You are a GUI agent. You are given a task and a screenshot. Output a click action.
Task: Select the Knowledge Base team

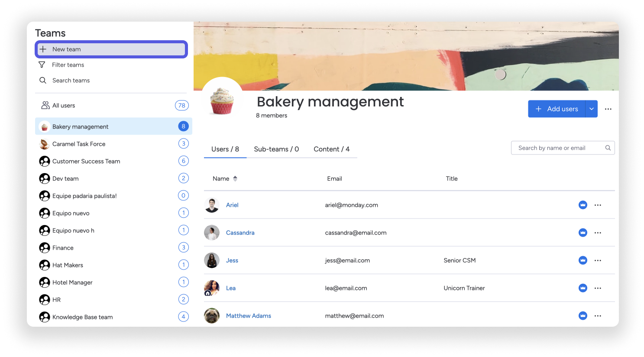pyautogui.click(x=113, y=317)
